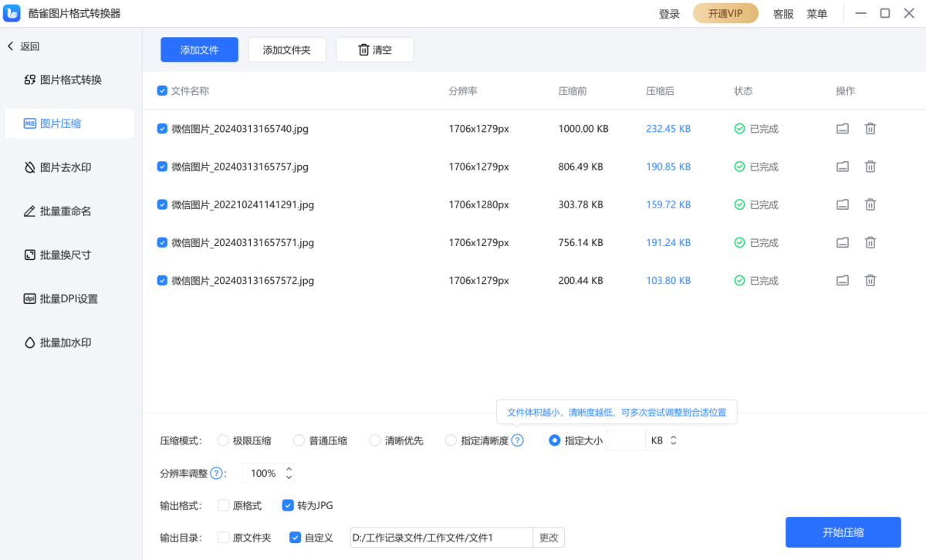
Task: Click the 图片去水印 sidebar icon
Action: pyautogui.click(x=30, y=167)
